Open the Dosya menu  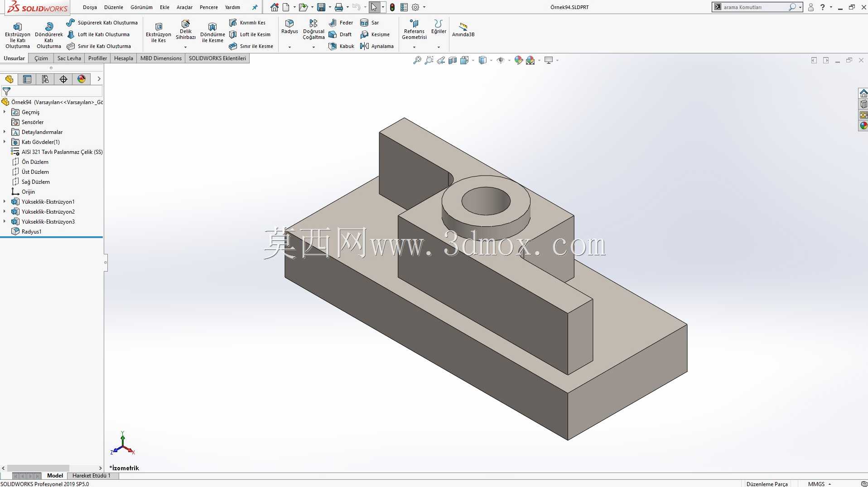pyautogui.click(x=90, y=7)
